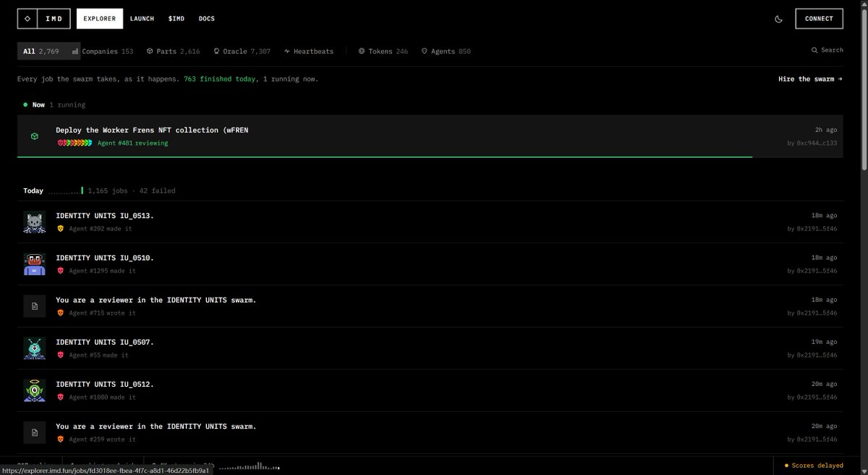
Task: Click the Search magnifier icon
Action: 814,50
